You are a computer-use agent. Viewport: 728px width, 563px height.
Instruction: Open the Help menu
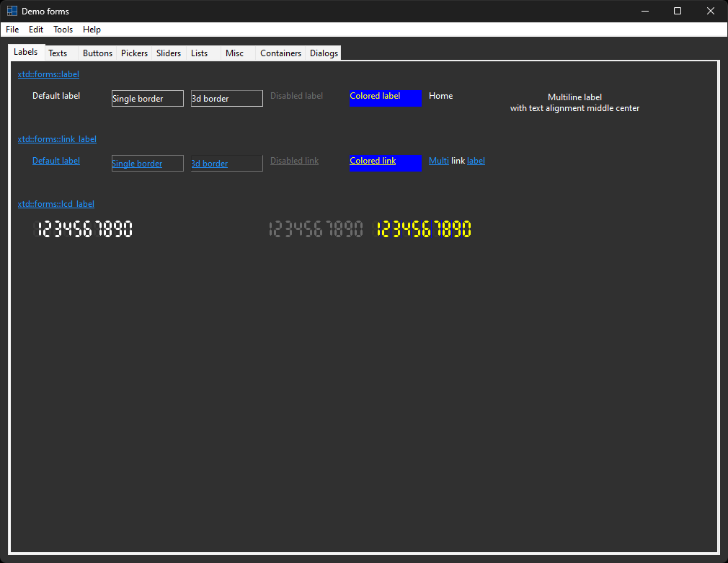coord(92,30)
